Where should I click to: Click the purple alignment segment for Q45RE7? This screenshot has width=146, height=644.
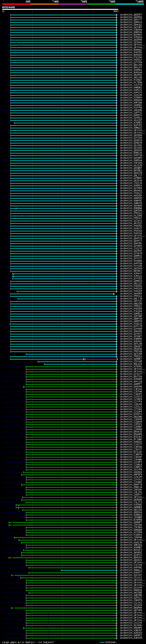(101, 359)
